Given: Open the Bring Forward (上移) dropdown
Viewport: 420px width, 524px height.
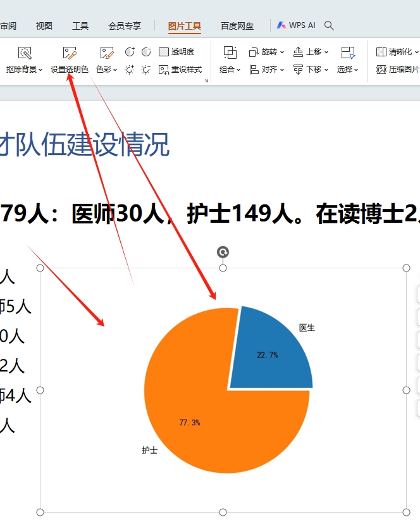Looking at the screenshot, I should [326, 52].
